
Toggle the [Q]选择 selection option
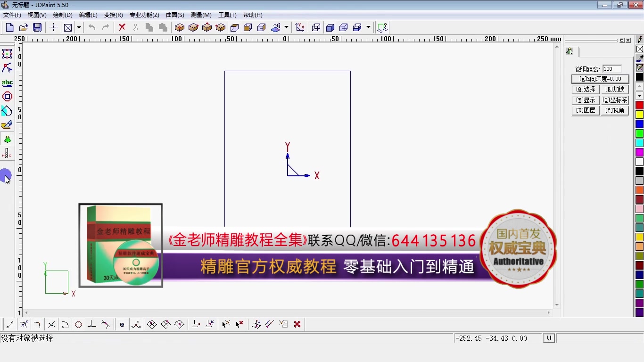tap(585, 89)
